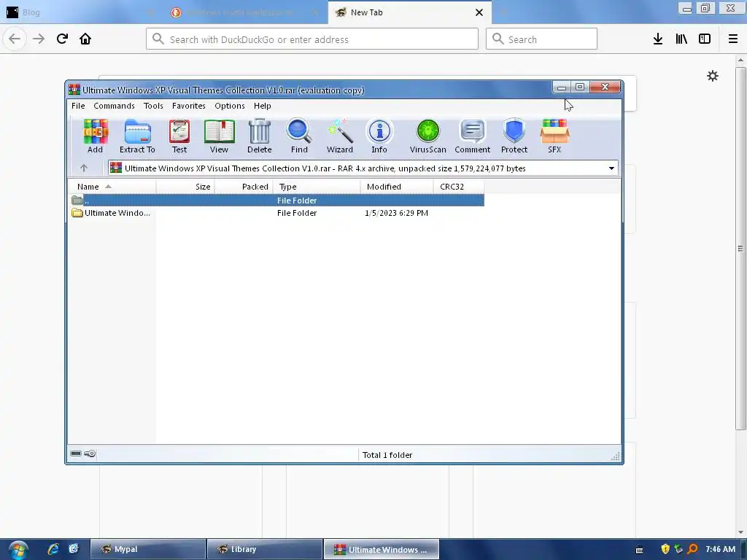Switch to Mypal taskbar button
This screenshot has width=747, height=560.
coord(148,549)
